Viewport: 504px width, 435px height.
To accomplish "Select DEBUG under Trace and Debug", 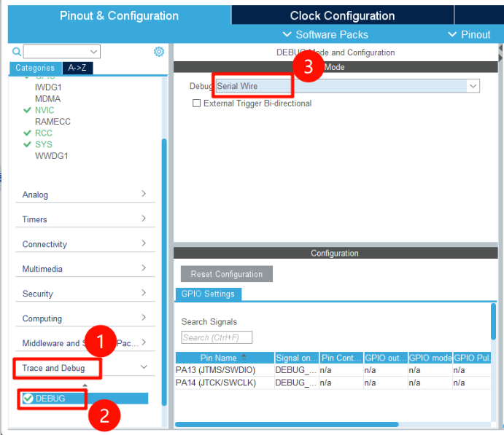I will coord(85,399).
